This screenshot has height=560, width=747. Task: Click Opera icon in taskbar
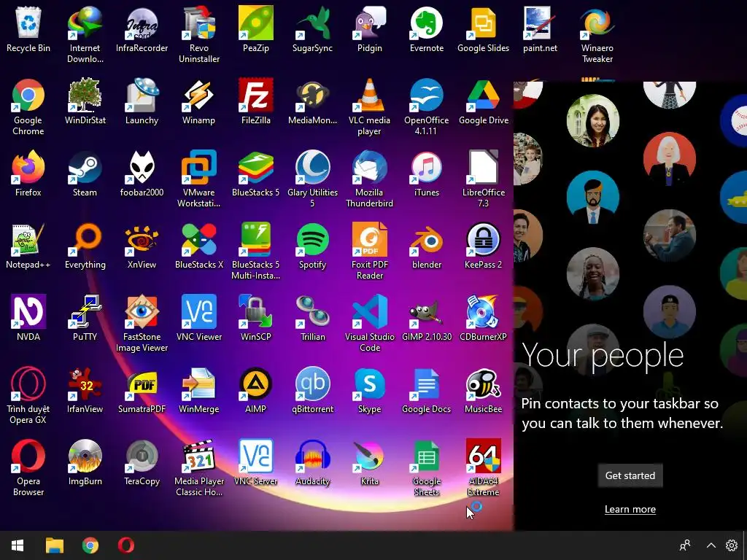pyautogui.click(x=125, y=545)
